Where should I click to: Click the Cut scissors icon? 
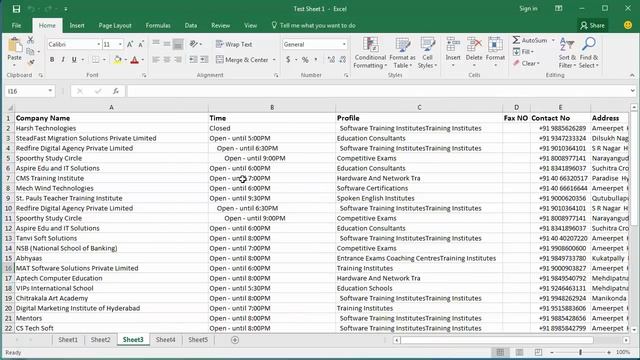click(x=31, y=40)
